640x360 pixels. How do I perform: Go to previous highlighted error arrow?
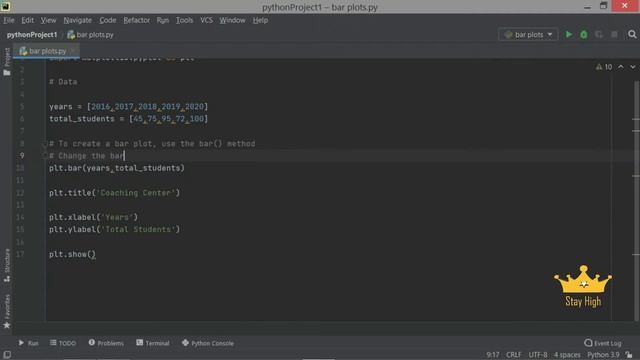click(x=621, y=67)
